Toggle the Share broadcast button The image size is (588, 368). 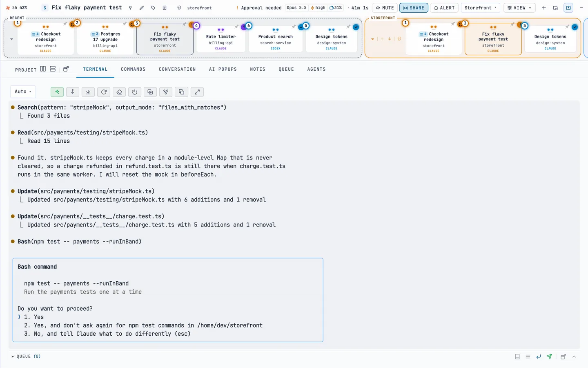coord(414,8)
